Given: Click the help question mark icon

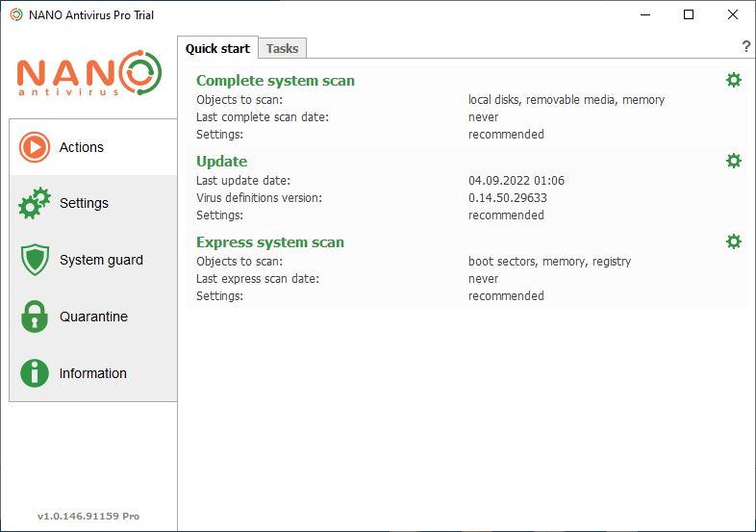Looking at the screenshot, I should click(x=745, y=47).
